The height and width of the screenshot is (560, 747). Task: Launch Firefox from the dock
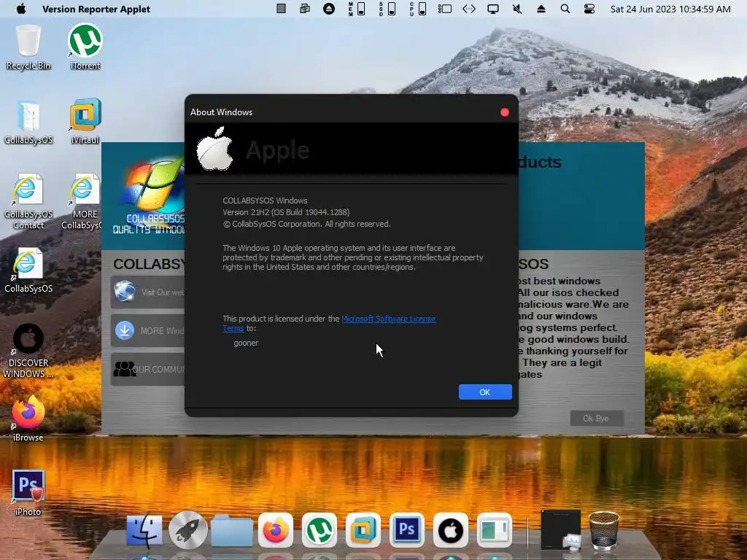(275, 530)
